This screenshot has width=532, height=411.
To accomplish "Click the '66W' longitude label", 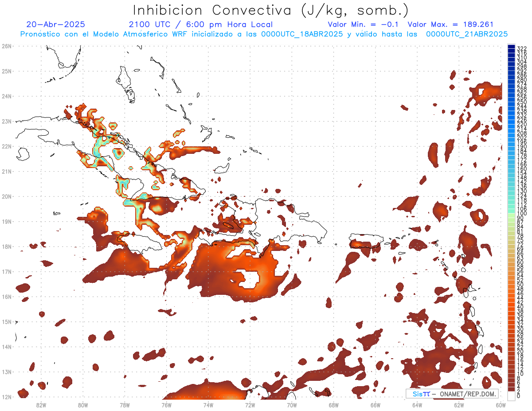I will click(x=376, y=405).
